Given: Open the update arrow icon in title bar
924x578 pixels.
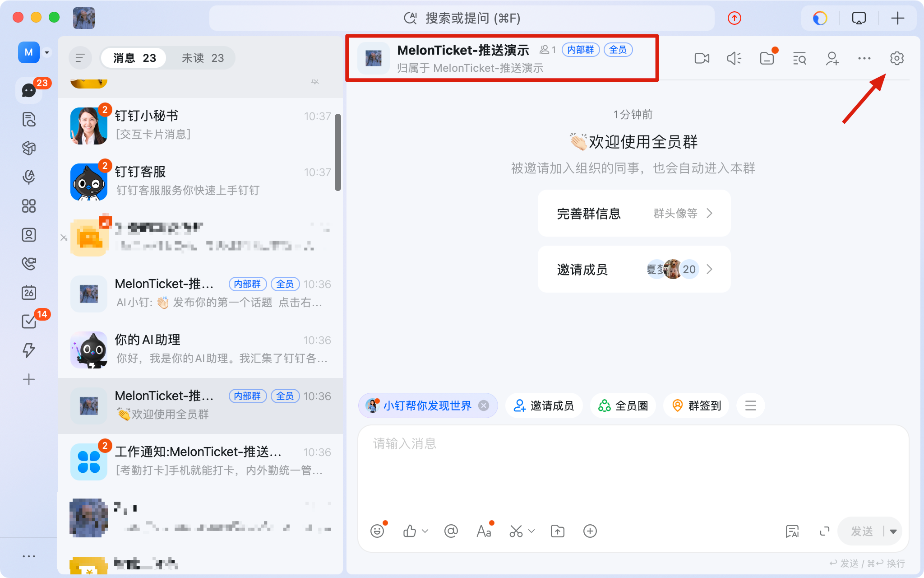Looking at the screenshot, I should [x=735, y=18].
